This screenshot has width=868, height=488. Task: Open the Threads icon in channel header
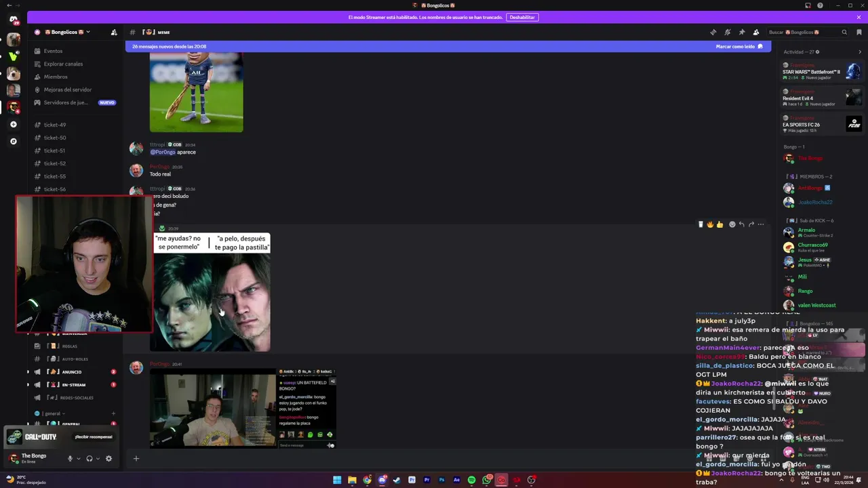(x=713, y=32)
